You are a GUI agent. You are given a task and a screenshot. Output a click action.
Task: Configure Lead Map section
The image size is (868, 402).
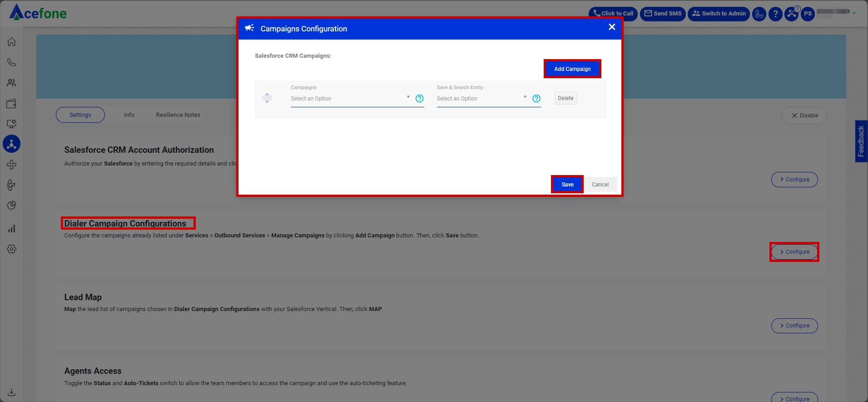point(794,326)
